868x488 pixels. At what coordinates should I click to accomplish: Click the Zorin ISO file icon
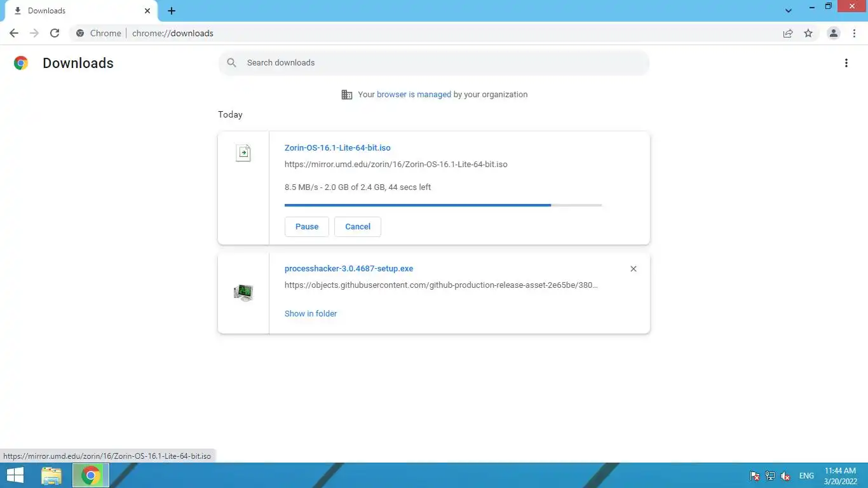[243, 153]
